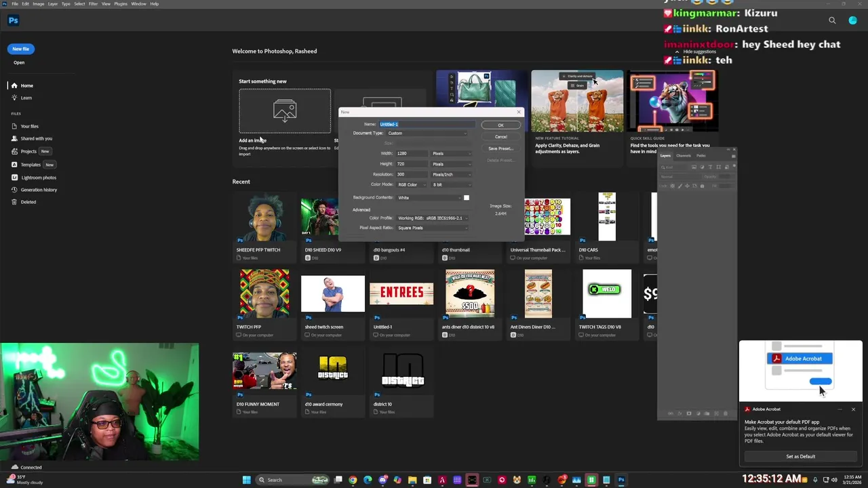Open the district 10 recent file

click(x=403, y=371)
